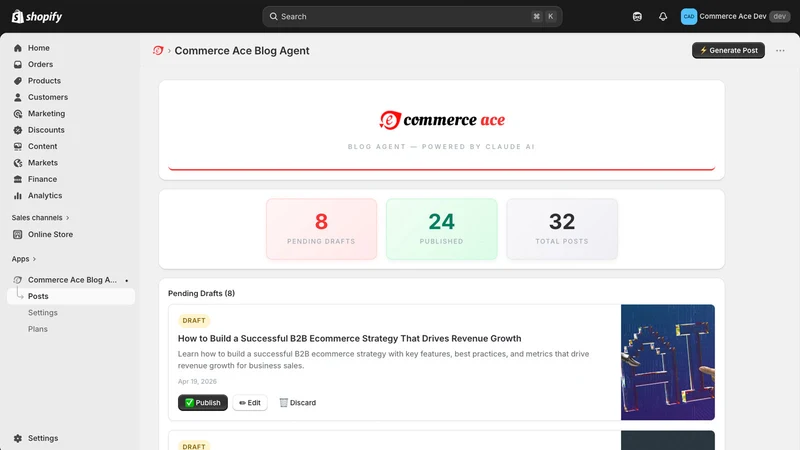800x450 pixels.
Task: Open the app's Settings sub-item
Action: point(43,313)
